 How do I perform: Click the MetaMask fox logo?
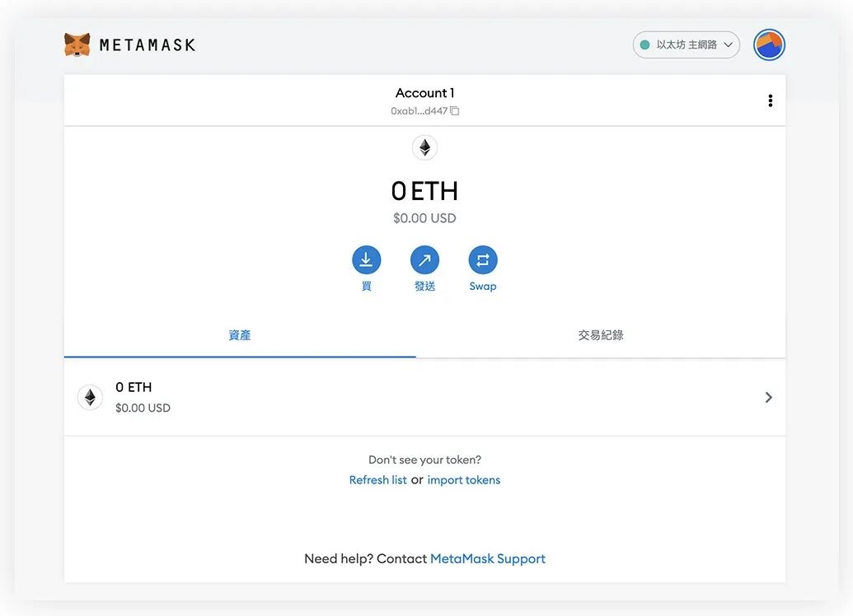(x=77, y=44)
